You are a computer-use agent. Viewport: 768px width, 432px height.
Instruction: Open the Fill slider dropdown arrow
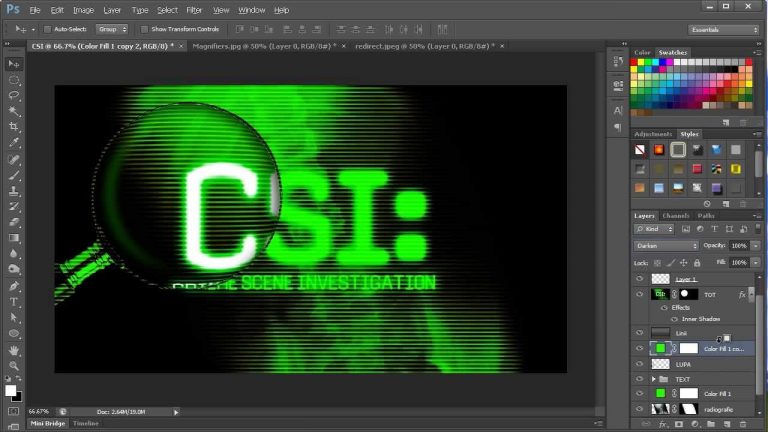click(x=756, y=263)
